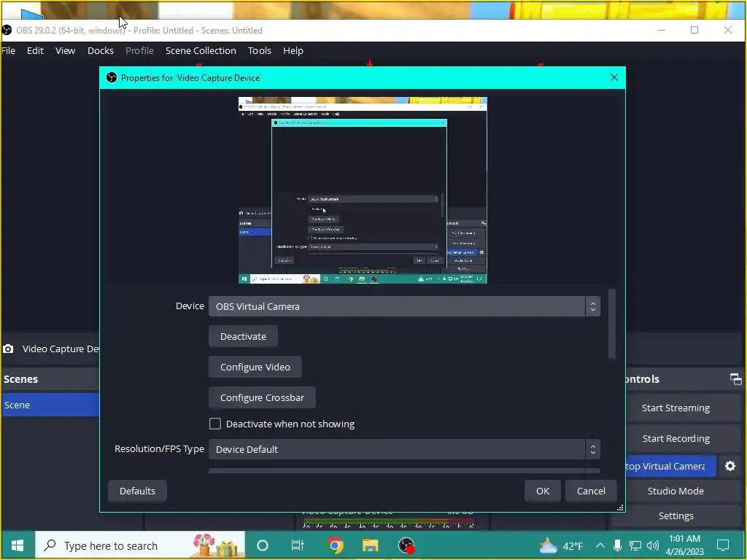Open the View menu
Image resolution: width=747 pixels, height=560 pixels.
pos(65,50)
